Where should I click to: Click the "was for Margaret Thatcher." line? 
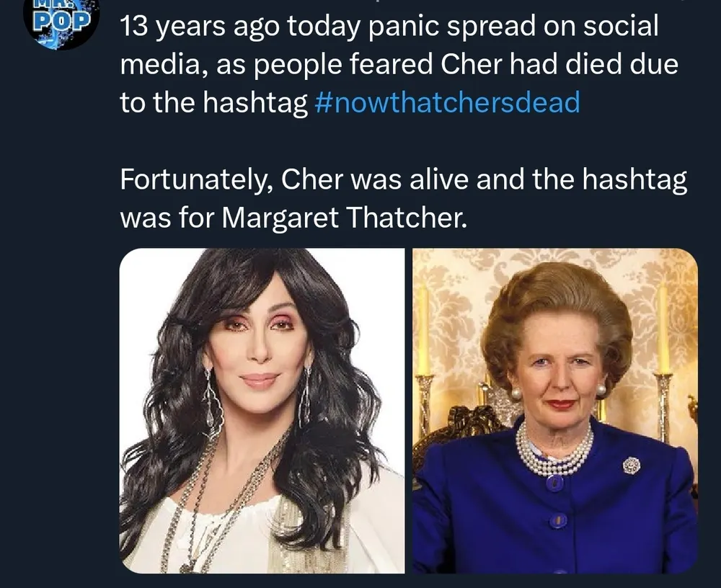pos(293,217)
